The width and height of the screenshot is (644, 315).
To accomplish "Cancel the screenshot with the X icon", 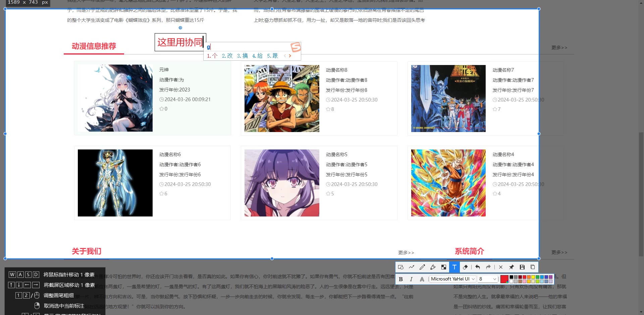I will pos(501,267).
